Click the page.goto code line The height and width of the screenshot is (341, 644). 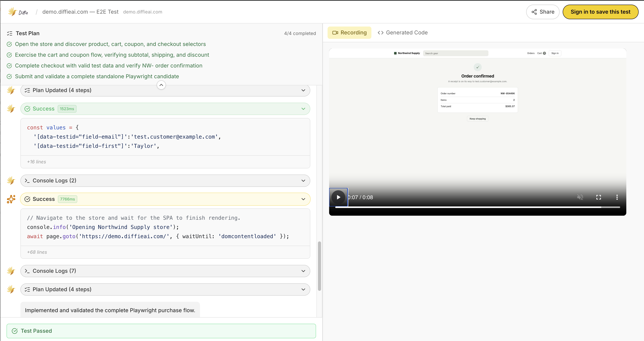(x=158, y=236)
